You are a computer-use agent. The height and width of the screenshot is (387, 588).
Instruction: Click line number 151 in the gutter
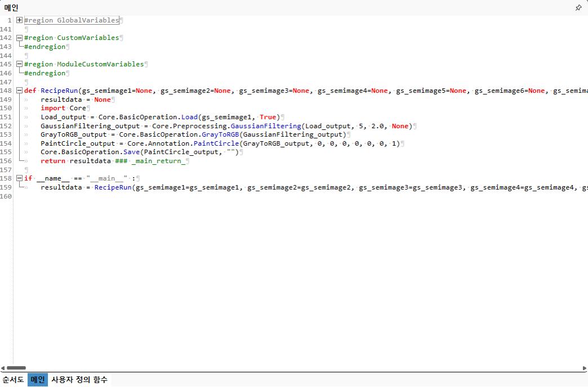pyautogui.click(x=6, y=117)
